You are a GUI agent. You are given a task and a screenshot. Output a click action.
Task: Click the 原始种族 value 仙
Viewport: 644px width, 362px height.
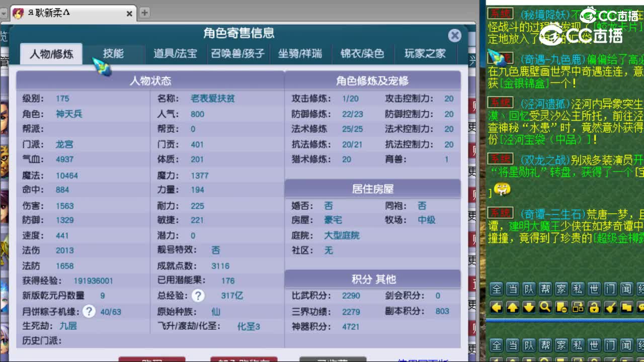(216, 311)
